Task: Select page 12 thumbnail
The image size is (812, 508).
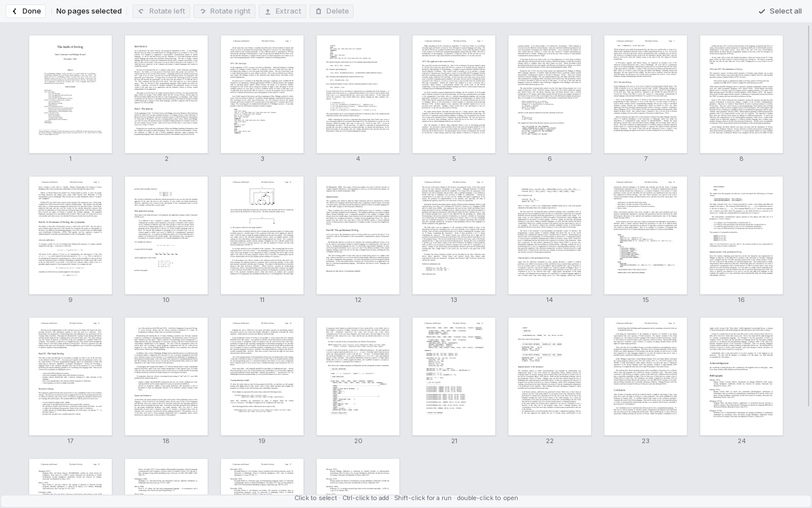Action: (x=358, y=235)
